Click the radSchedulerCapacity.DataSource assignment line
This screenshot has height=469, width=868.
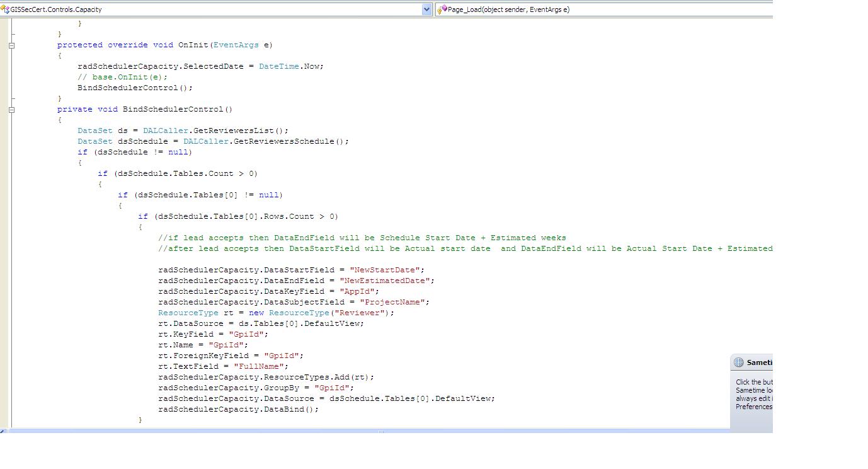coord(327,398)
